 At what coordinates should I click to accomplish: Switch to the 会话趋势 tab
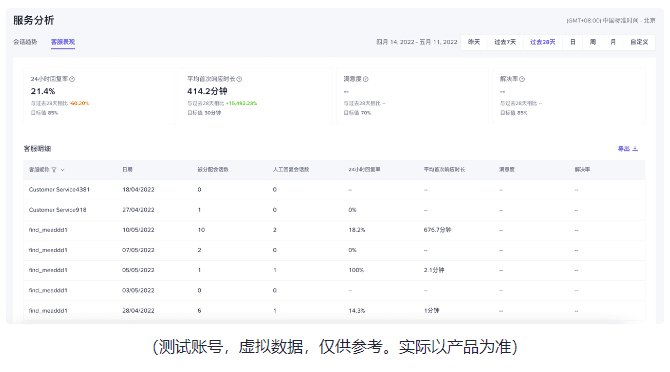point(25,42)
